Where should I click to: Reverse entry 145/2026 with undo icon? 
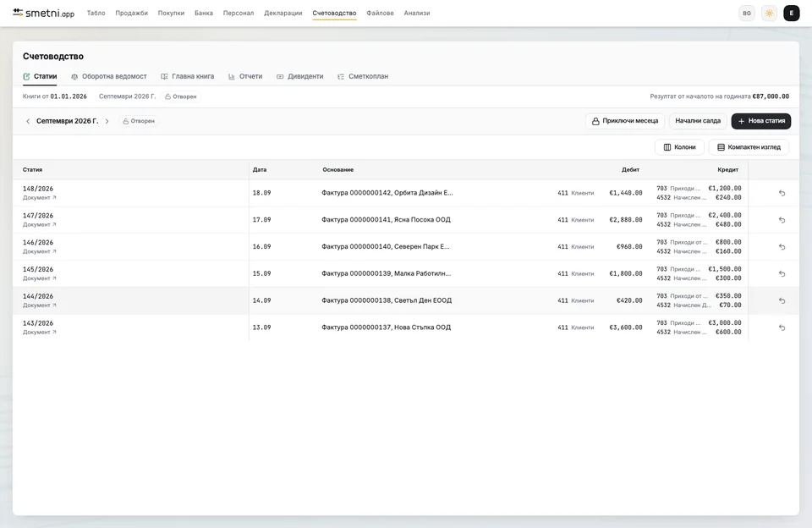pos(782,273)
